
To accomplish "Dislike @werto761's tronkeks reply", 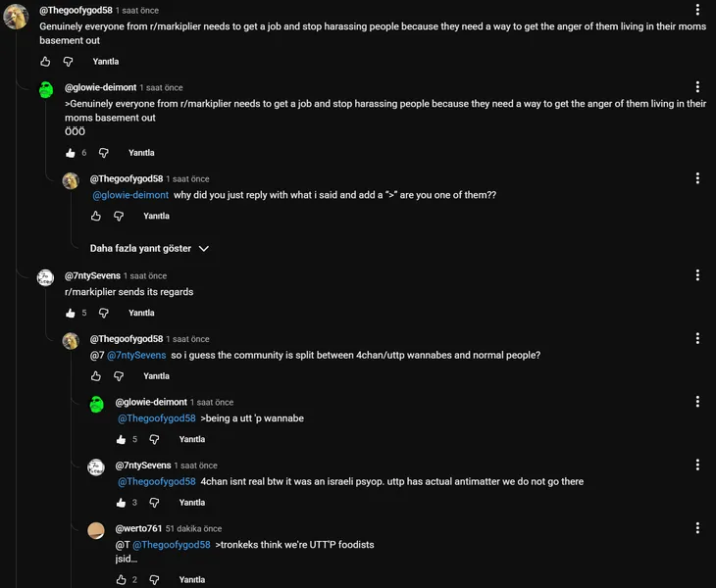I will [155, 580].
